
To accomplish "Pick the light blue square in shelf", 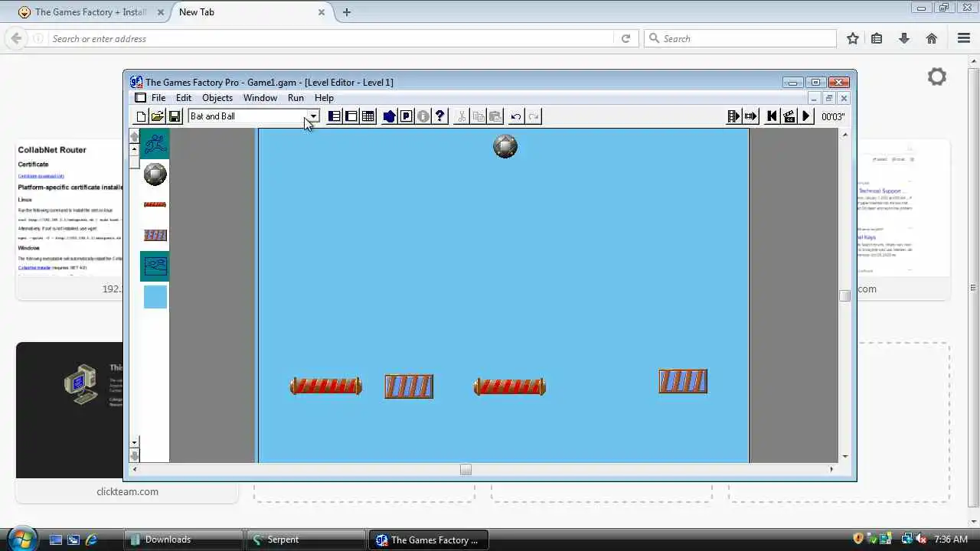I will coord(155,297).
